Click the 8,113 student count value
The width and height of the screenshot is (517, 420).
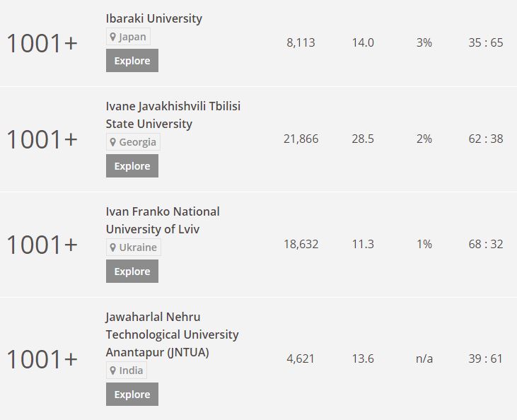coord(301,42)
